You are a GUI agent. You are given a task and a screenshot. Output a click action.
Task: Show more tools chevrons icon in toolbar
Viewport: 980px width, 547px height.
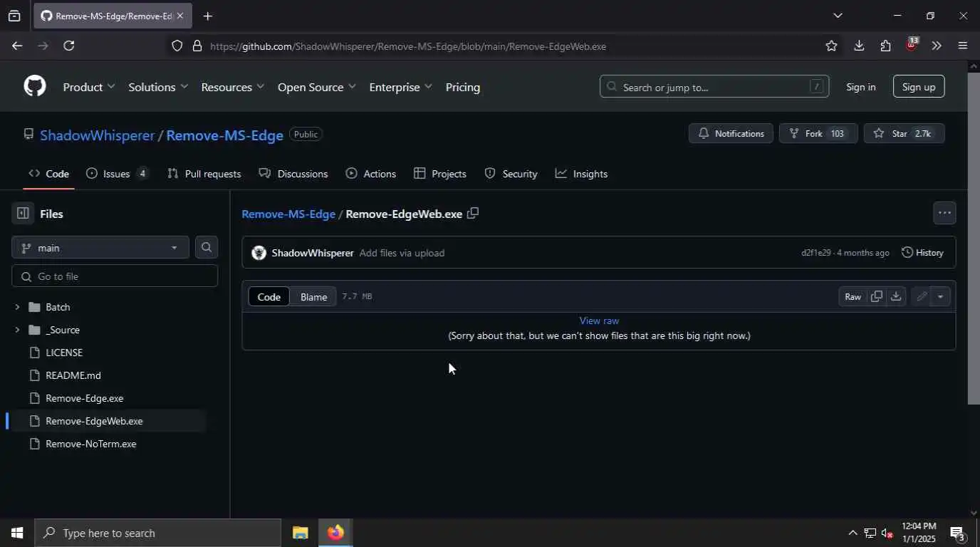pos(937,46)
